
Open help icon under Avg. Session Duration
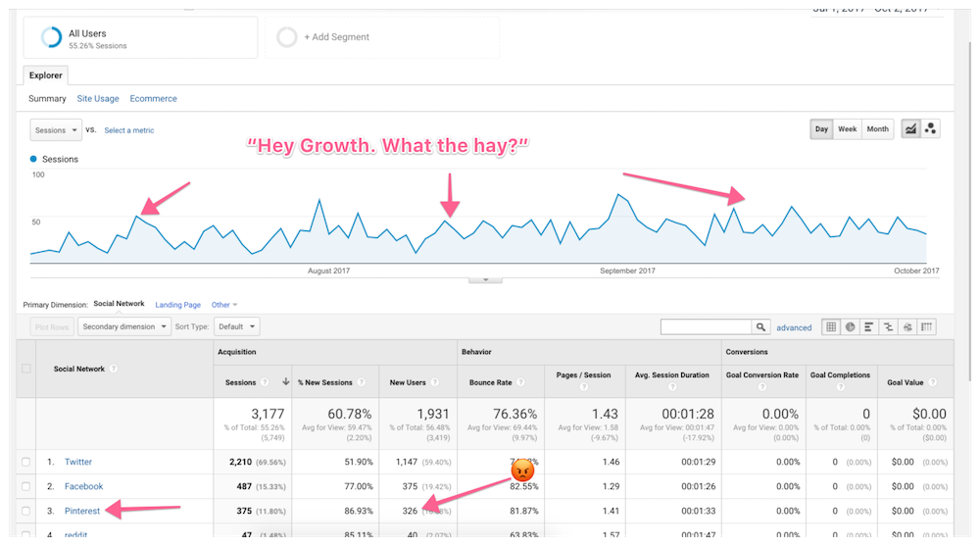(672, 387)
